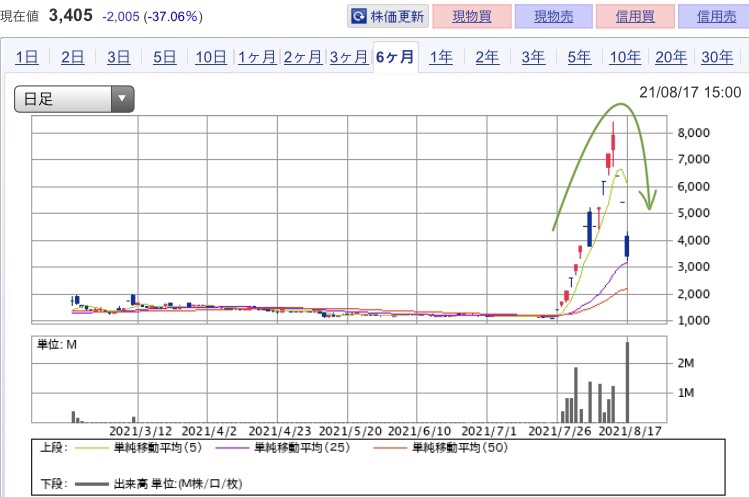The image size is (749, 497).
Task: Switch to the 2日 period tab
Action: (73, 57)
